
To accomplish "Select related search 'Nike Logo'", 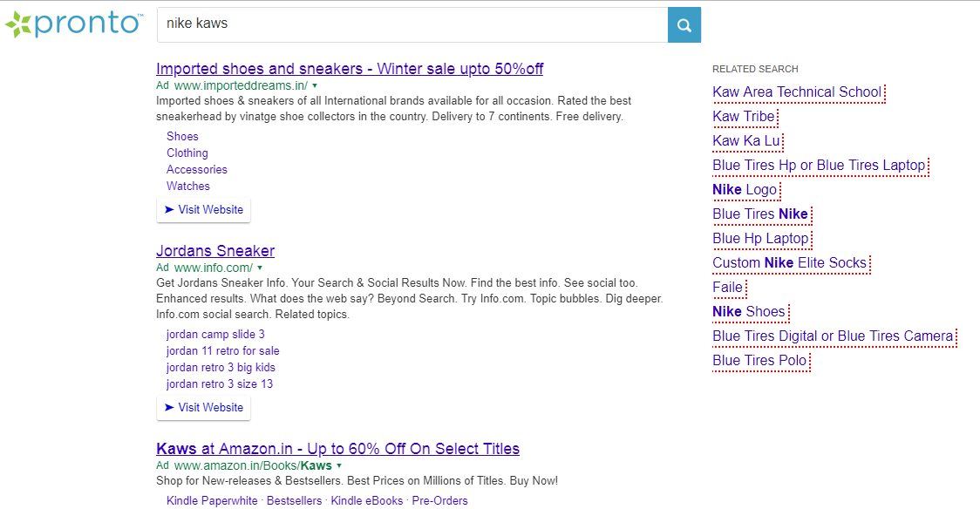I will tap(744, 189).
